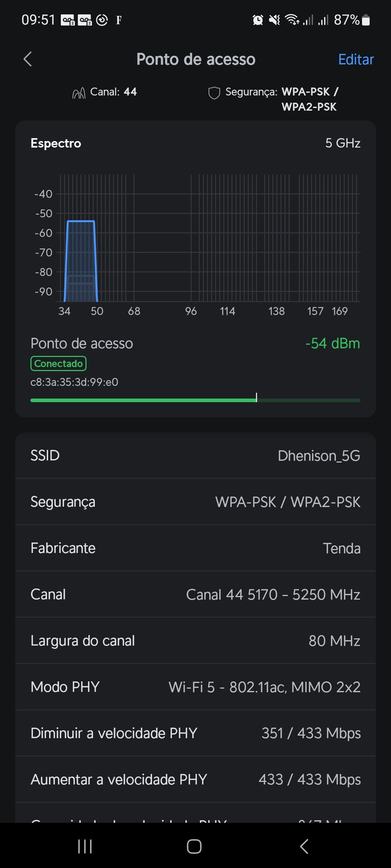Tap the mute vibrate status icon
Screen dimensions: 391x868
[x=274, y=20]
